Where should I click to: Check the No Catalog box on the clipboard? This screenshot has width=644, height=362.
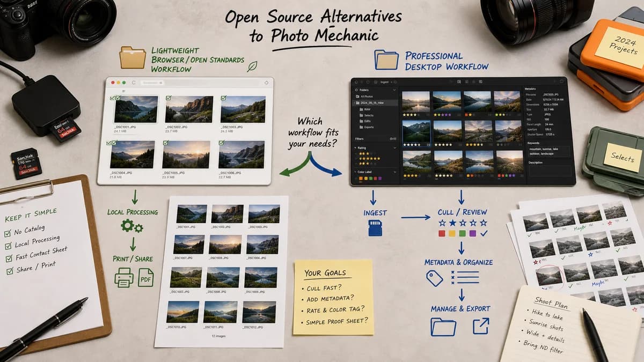[8, 234]
